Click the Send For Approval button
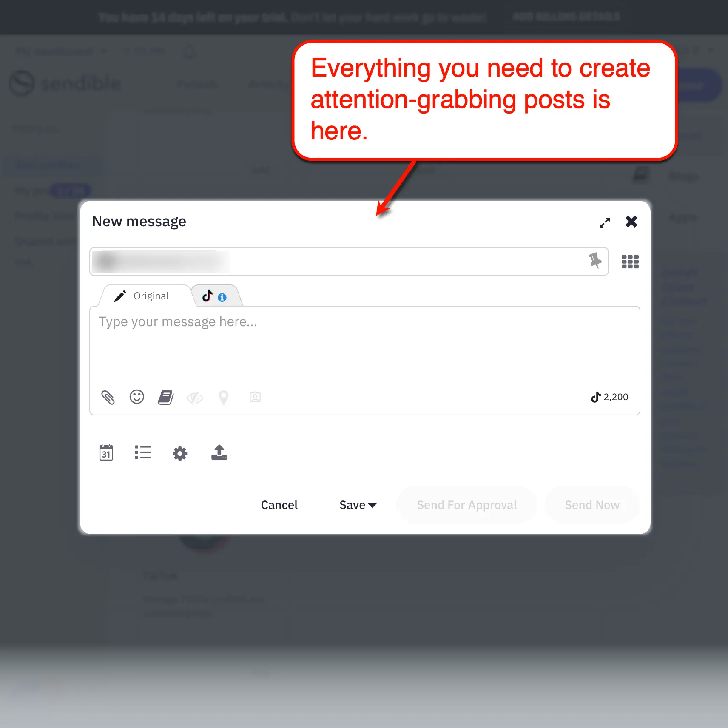728x728 pixels. coord(466,505)
